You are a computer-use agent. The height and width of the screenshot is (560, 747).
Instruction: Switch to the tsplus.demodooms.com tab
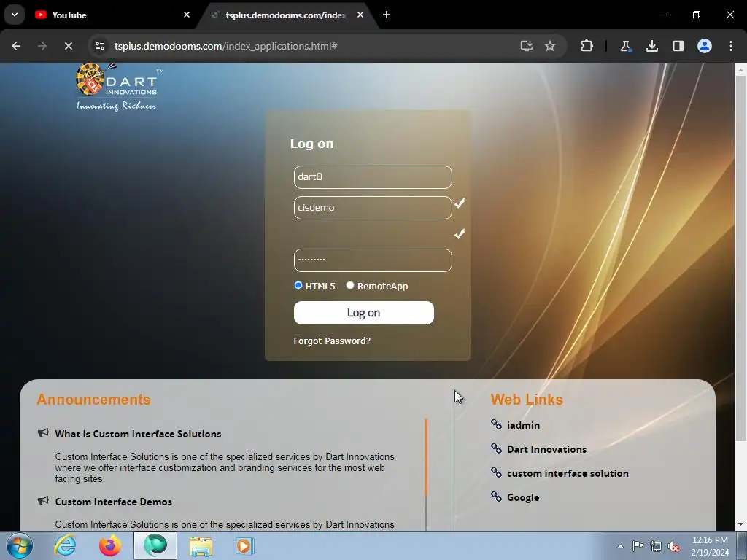(286, 15)
